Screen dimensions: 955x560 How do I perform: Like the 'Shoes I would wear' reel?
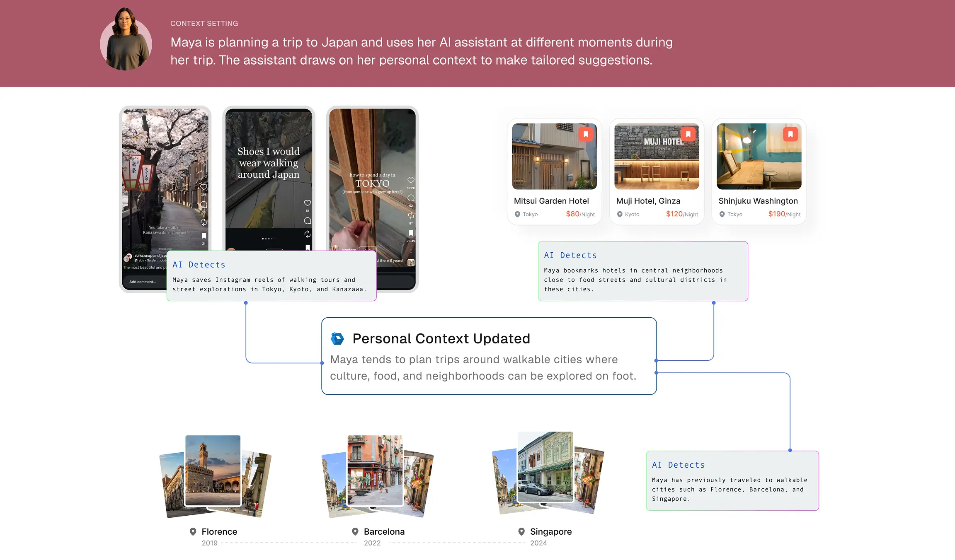tap(308, 203)
